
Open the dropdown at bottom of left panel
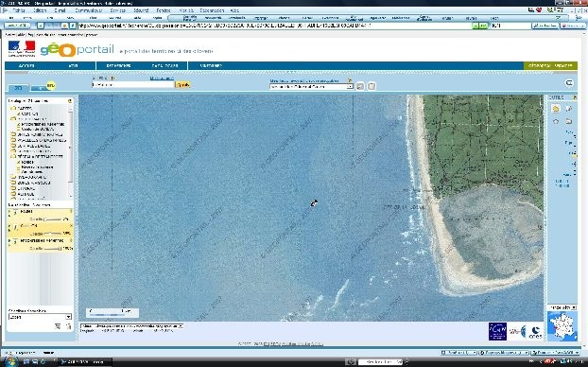(x=40, y=317)
